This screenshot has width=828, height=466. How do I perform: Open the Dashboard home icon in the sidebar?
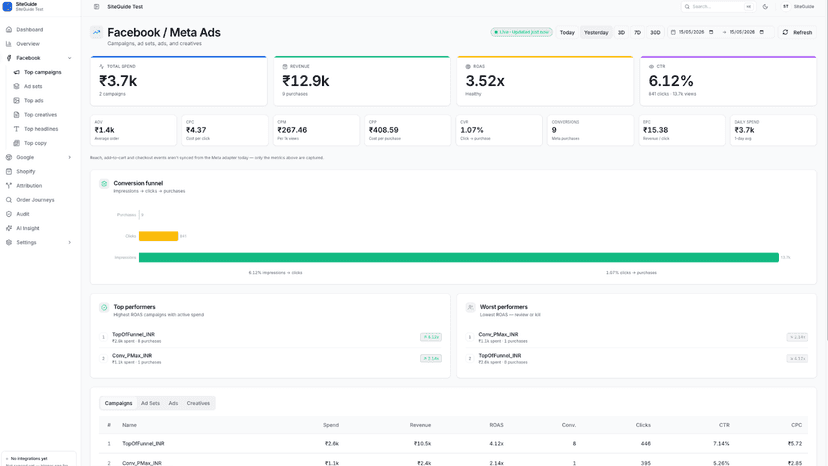[x=9, y=30]
